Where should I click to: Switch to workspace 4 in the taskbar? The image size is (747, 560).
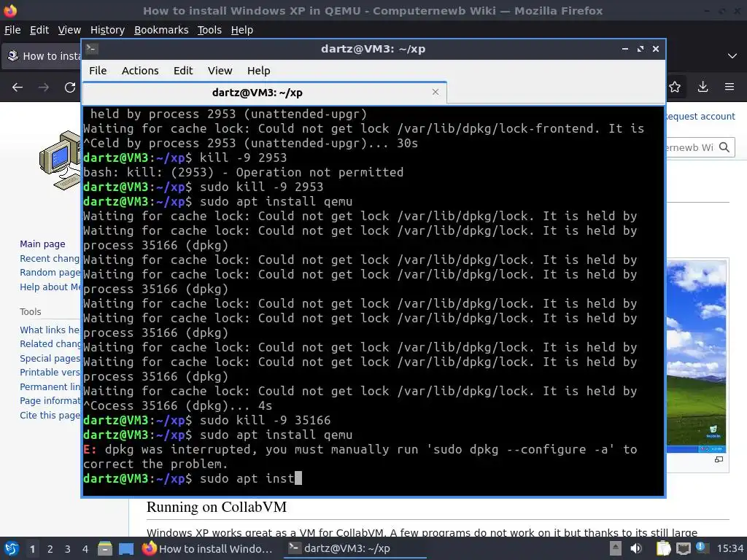85,549
